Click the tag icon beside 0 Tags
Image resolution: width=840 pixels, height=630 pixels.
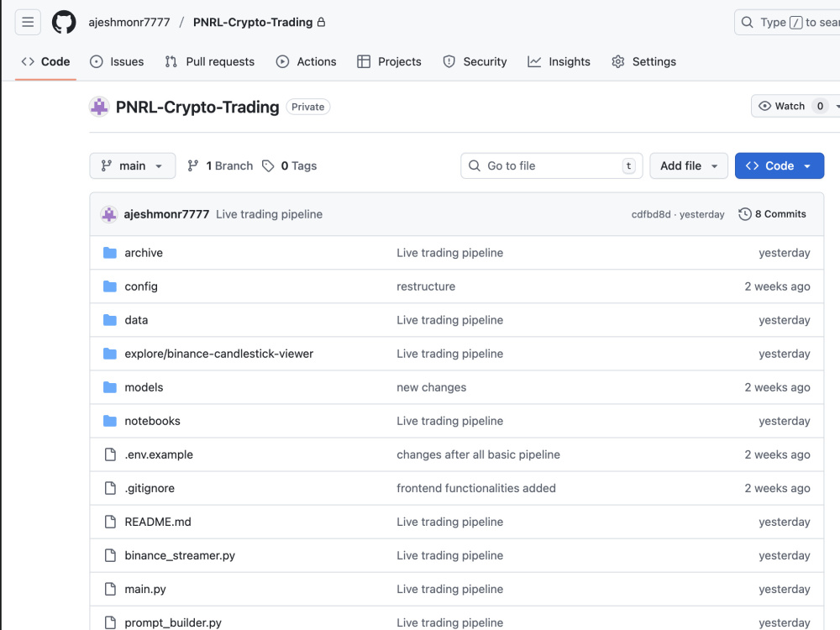click(268, 166)
